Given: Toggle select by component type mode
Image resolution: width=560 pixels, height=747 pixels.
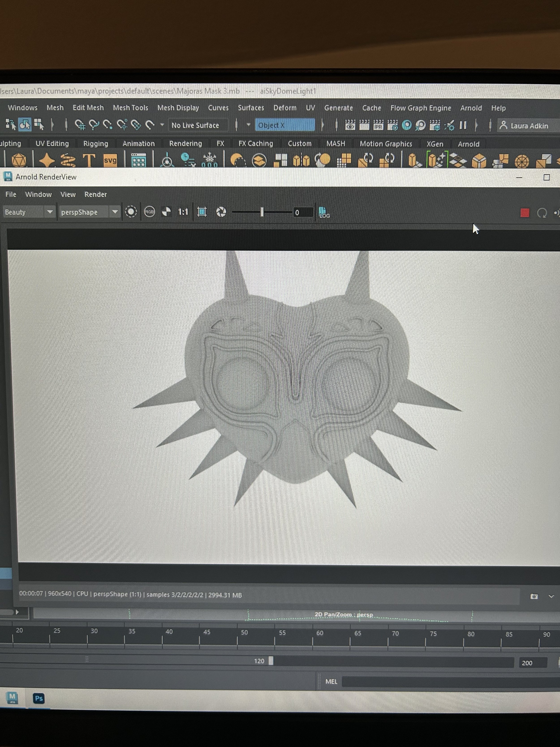Looking at the screenshot, I should 39,125.
